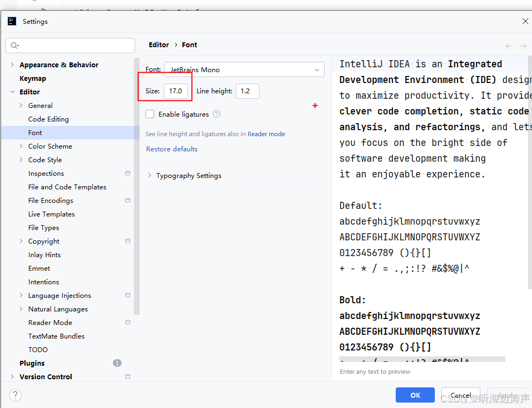Image resolution: width=532 pixels, height=408 pixels.
Task: Click into the font Size field
Action: click(x=176, y=91)
